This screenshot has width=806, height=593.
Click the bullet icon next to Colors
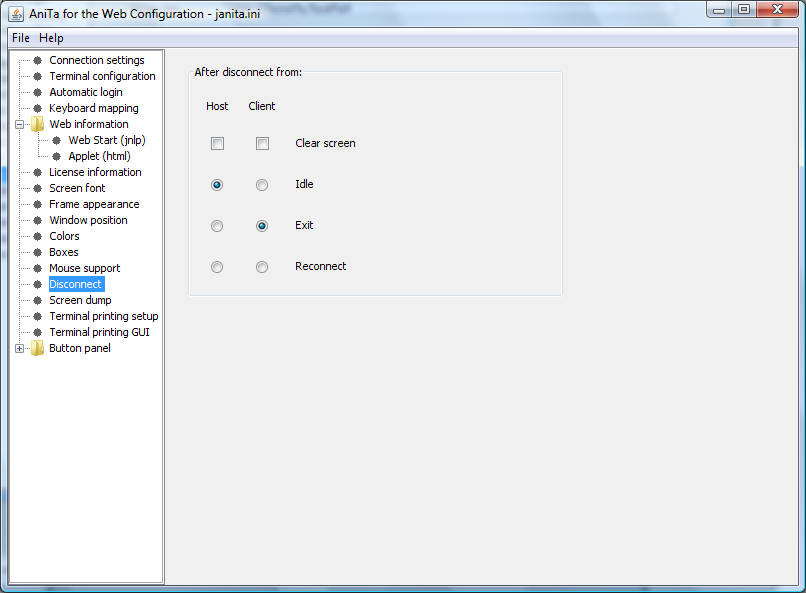click(37, 236)
